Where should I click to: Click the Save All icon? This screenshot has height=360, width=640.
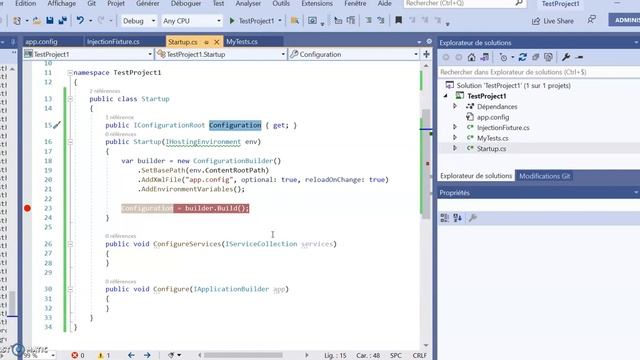pos(62,20)
